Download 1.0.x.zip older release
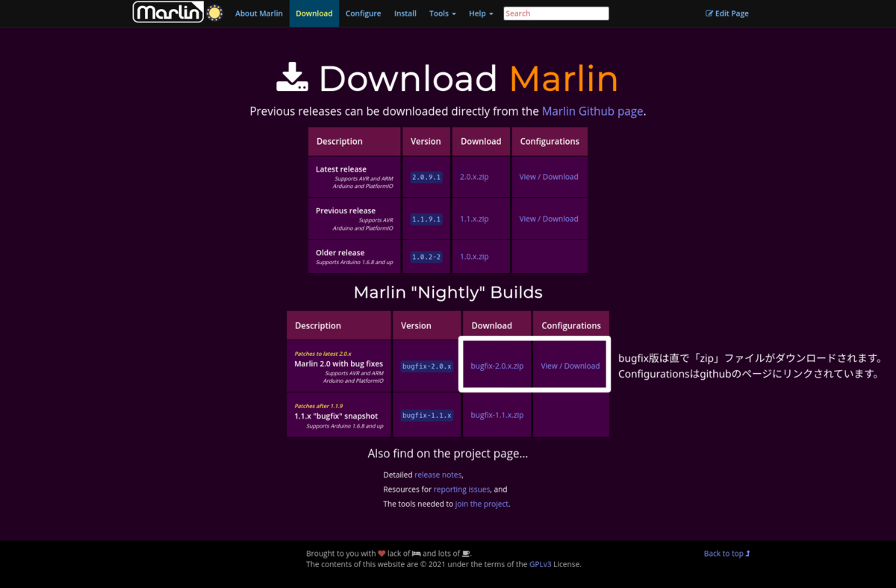Image resolution: width=896 pixels, height=588 pixels. (474, 256)
